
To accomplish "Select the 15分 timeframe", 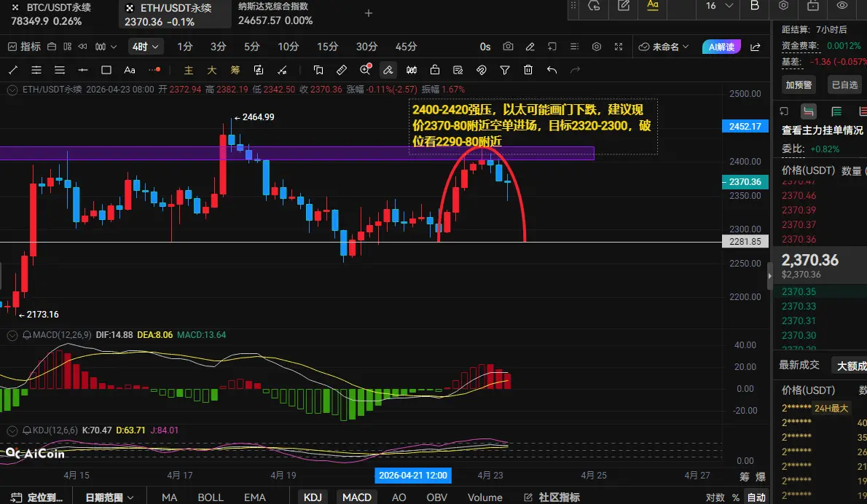I will coord(328,47).
